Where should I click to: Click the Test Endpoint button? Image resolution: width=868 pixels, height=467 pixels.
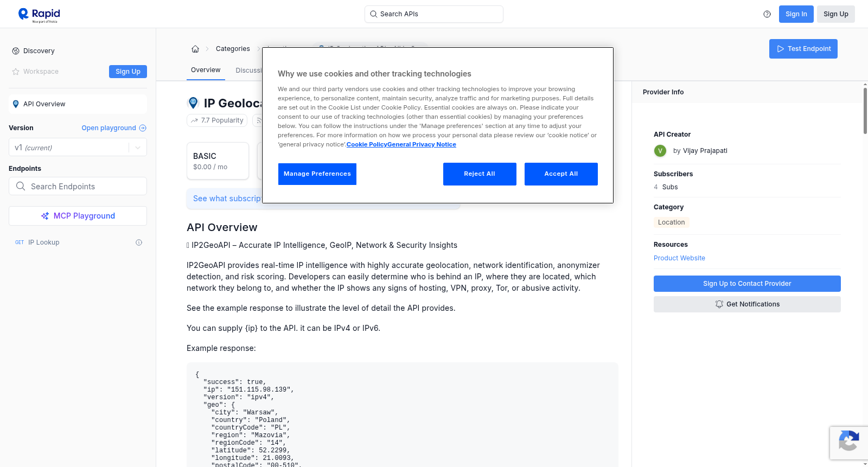pos(803,49)
